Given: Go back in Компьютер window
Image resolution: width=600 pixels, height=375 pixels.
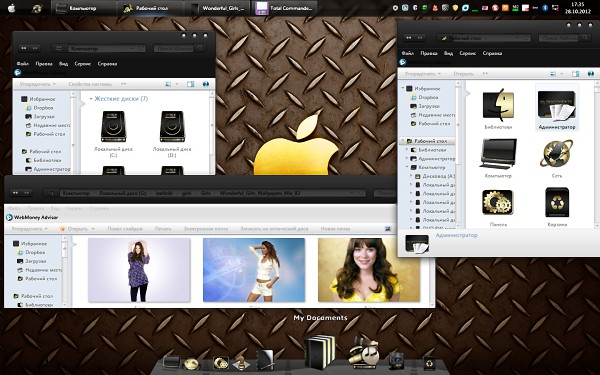Looking at the screenshot, I should (24, 48).
